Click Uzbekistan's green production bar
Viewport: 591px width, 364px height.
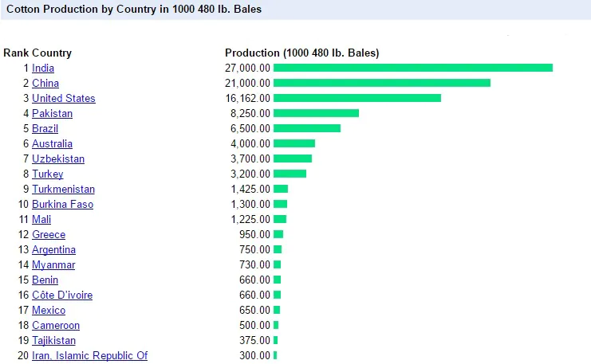click(x=293, y=159)
